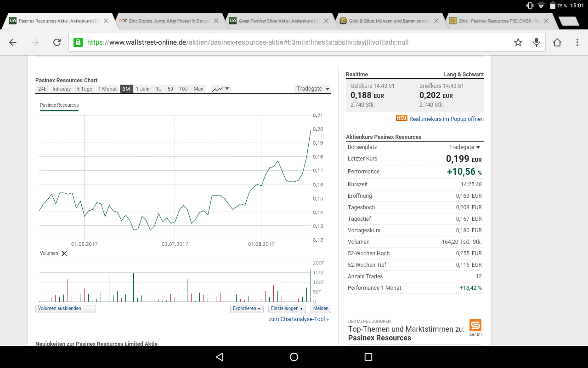Tap the Wi-Fi status icon
Image resolution: width=588 pixels, height=368 pixels.
[x=541, y=6]
